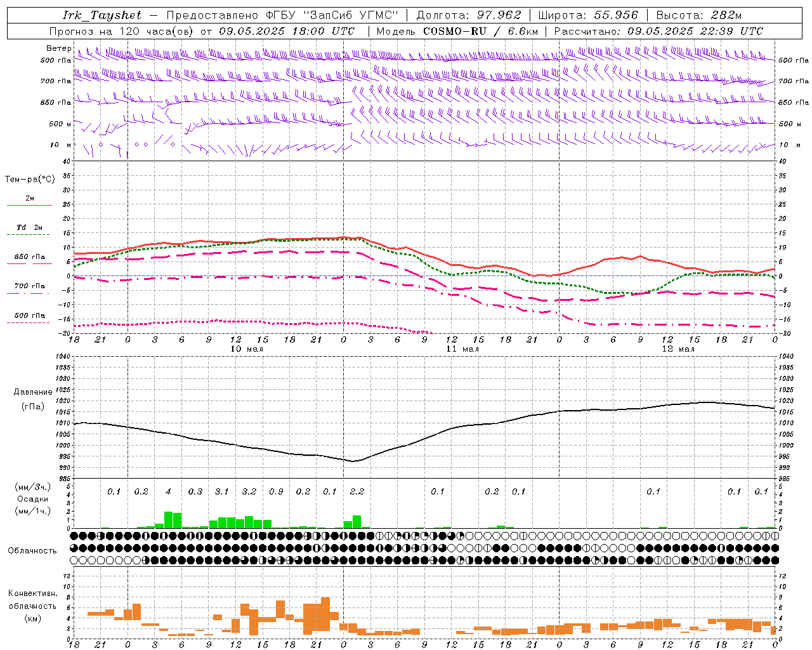812x650 pixels.
Task: Click the 12 мая date label
Action: pos(678,349)
